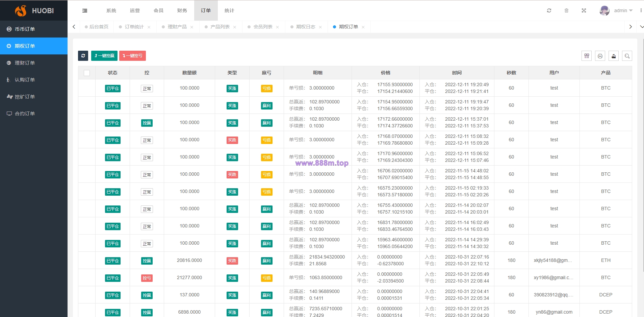Click the print table icon
Screen dimensions: 644x317
pyautogui.click(x=600, y=56)
